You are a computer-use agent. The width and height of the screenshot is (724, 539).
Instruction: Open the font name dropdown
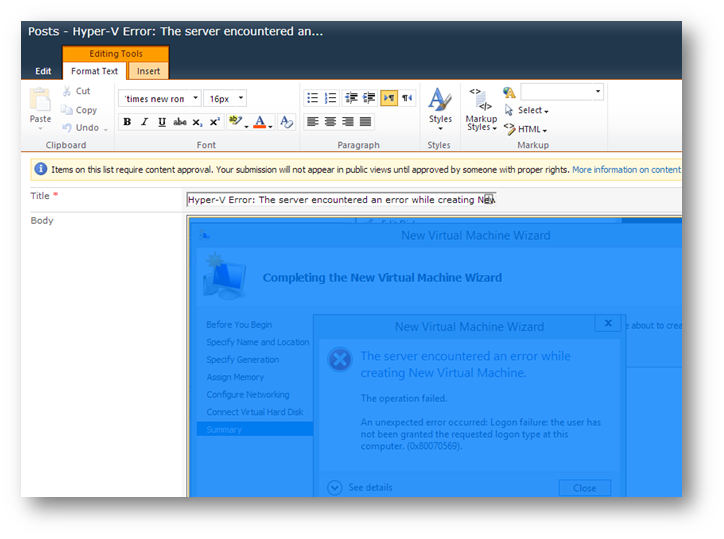coord(158,99)
